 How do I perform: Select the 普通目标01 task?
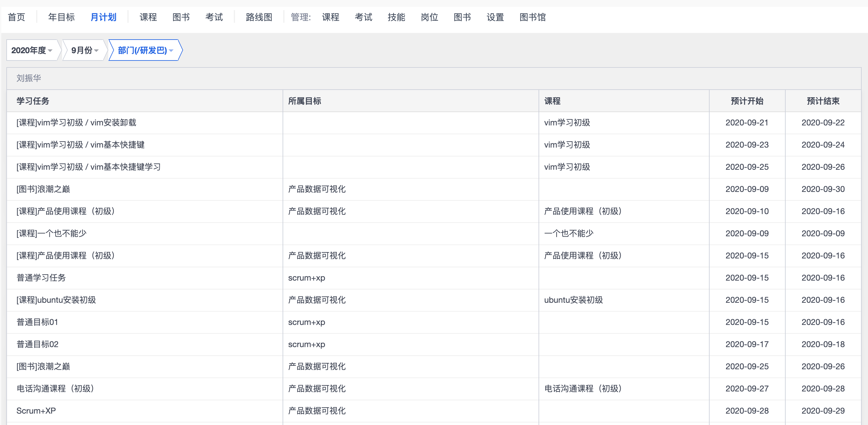pos(37,323)
